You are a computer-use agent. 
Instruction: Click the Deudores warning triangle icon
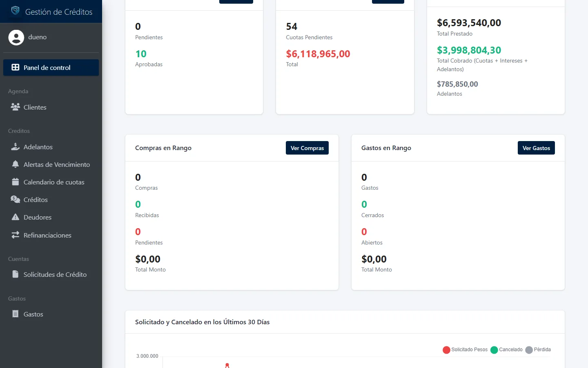[x=16, y=217]
